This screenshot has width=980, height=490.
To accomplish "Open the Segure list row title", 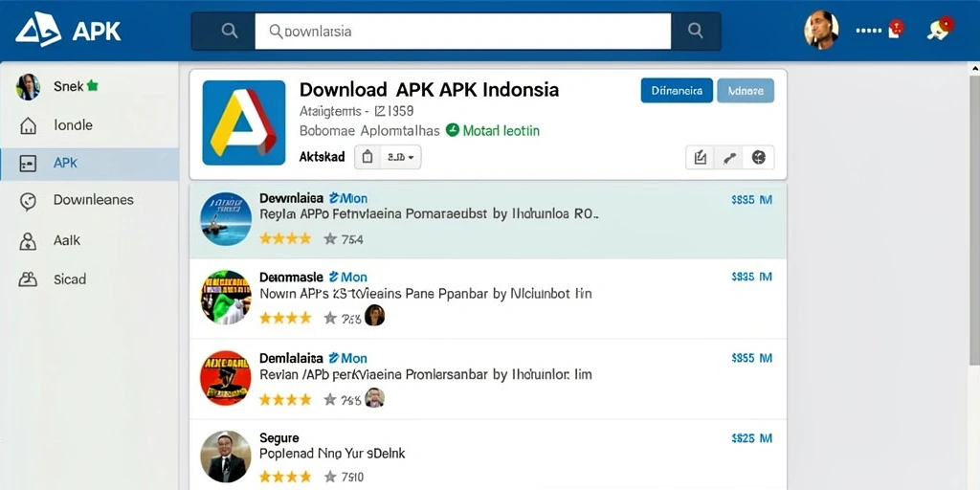I will tap(279, 437).
